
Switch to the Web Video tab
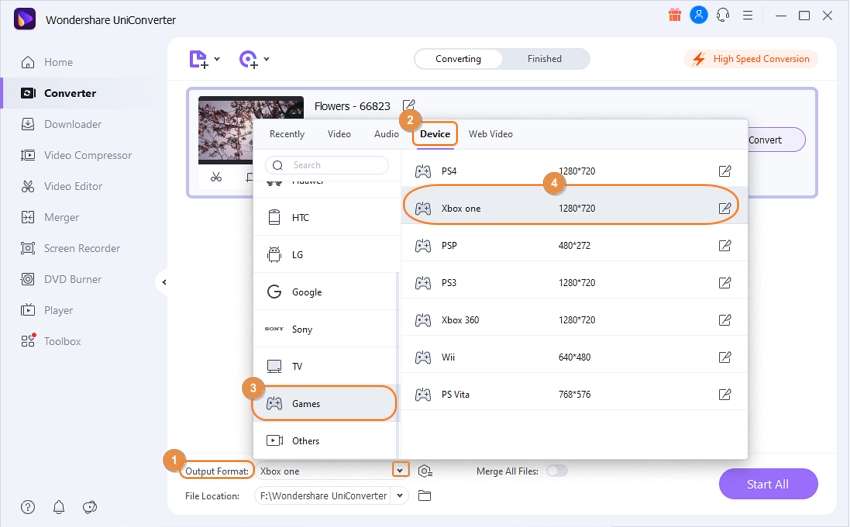(490, 134)
